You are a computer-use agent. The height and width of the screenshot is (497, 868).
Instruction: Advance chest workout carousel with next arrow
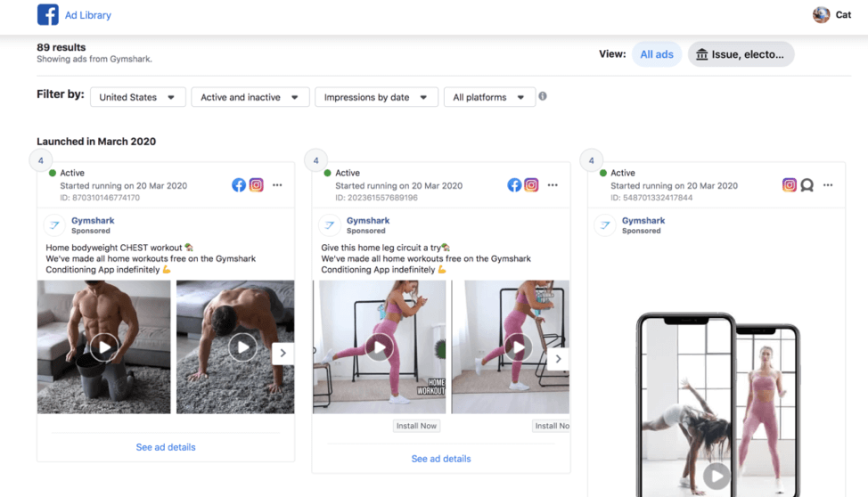(x=283, y=353)
